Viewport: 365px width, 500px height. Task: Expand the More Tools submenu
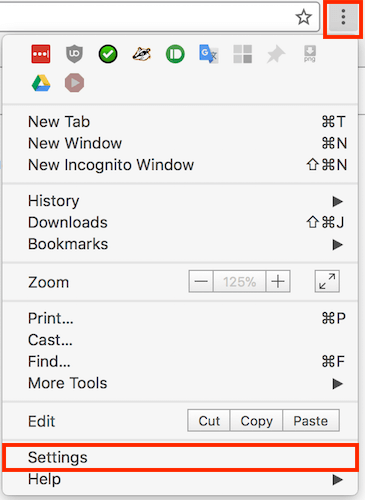180,383
